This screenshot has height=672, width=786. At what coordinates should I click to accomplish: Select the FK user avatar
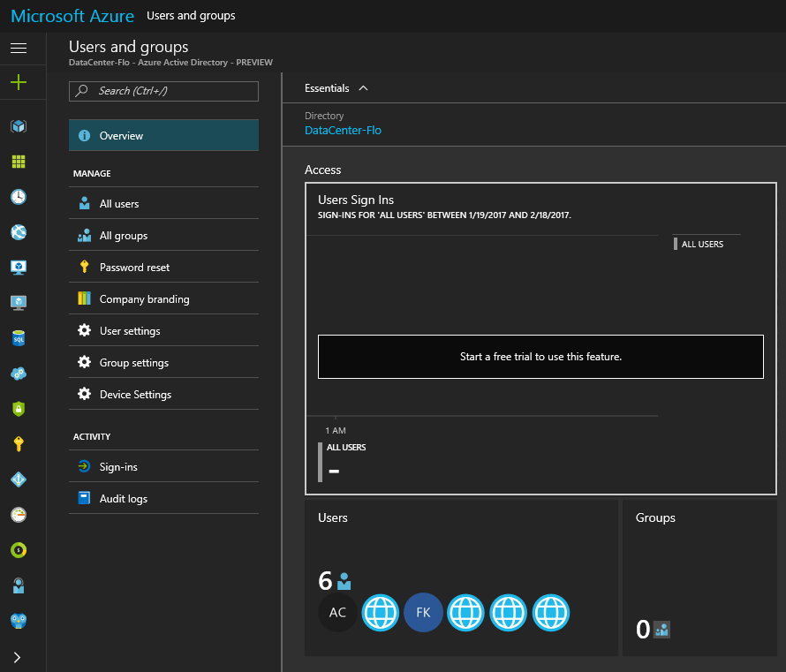423,612
